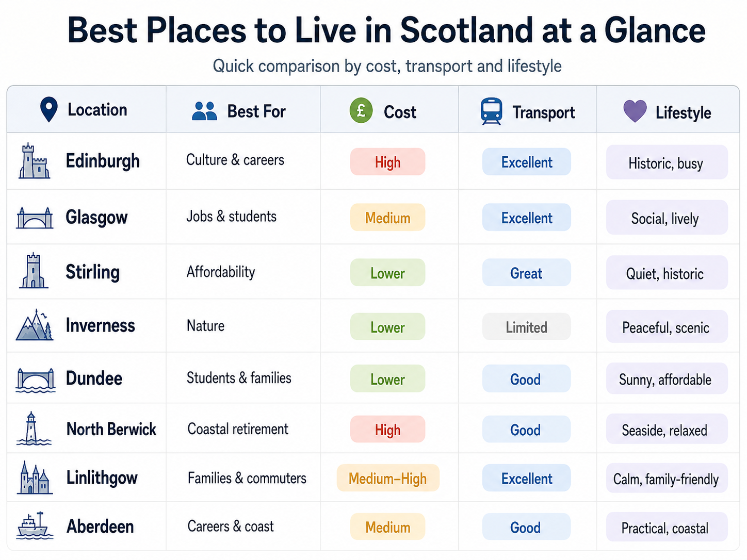Click the Coastal retirement cell text

point(238,429)
